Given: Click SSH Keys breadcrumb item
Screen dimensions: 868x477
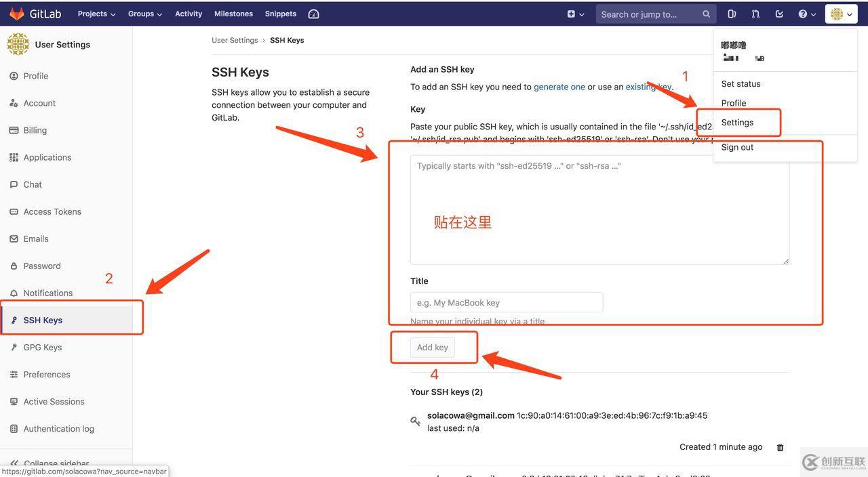Looking at the screenshot, I should [287, 40].
